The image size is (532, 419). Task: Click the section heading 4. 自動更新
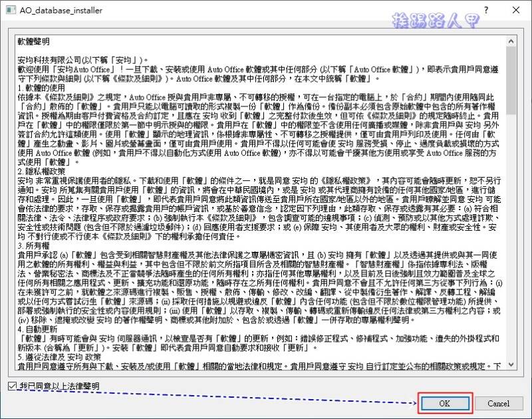(38, 329)
